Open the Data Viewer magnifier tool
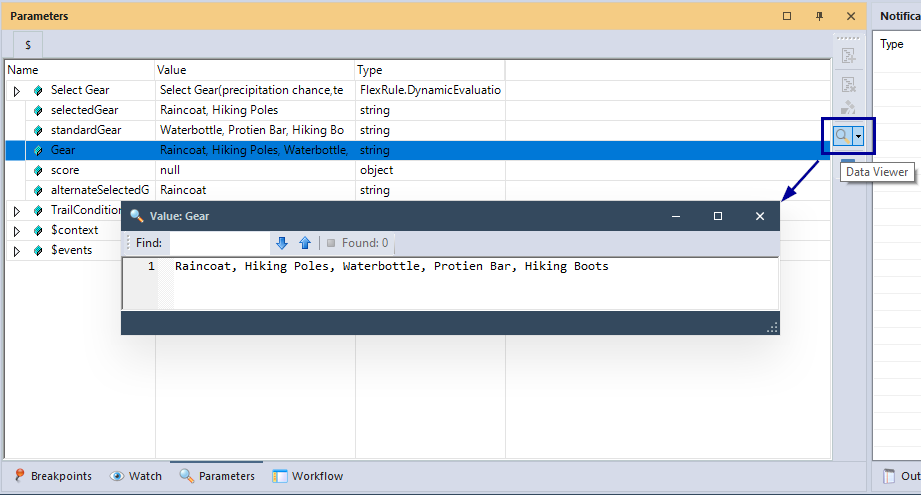The height and width of the screenshot is (495, 921). [x=842, y=136]
